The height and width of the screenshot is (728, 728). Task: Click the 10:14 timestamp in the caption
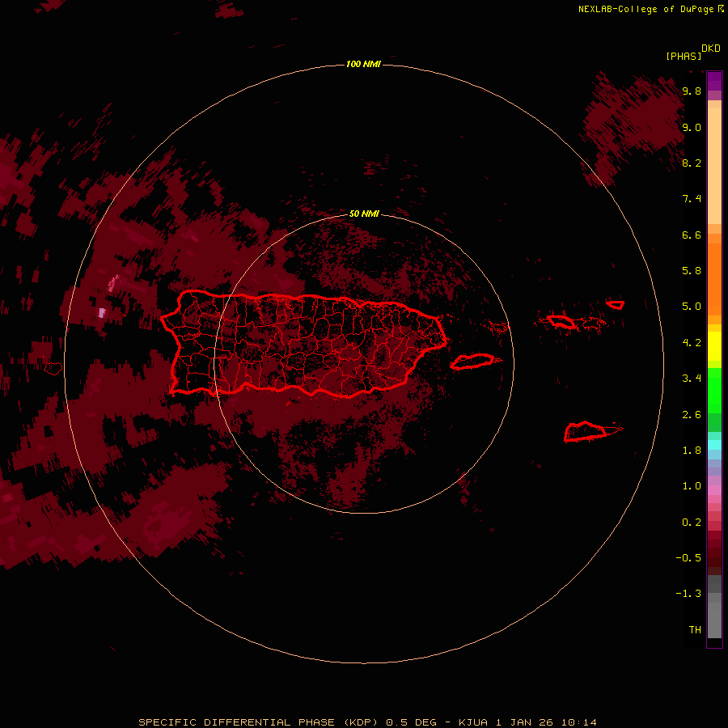point(578,722)
